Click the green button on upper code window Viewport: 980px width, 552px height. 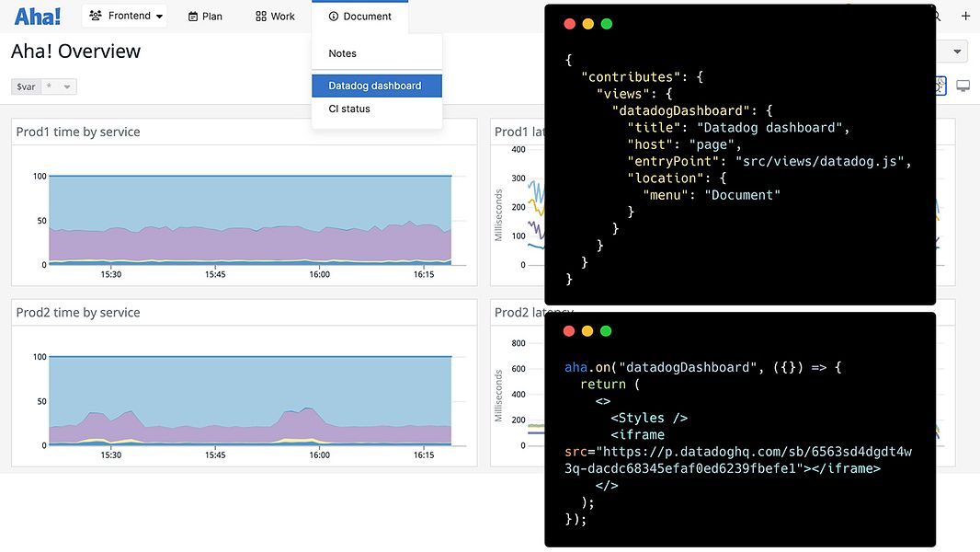(606, 24)
